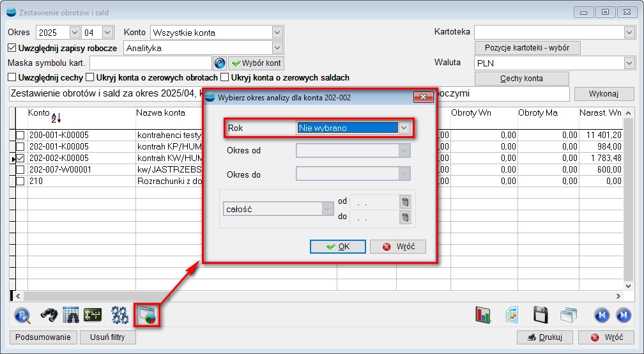This screenshot has height=354, width=644.
Task: Expand the Rok dropdown in dialog
Action: (403, 128)
